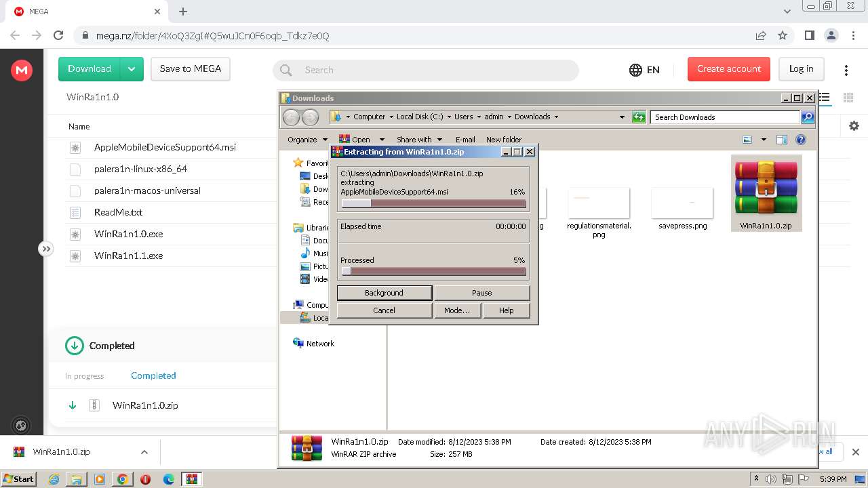Click the Create account button

tap(729, 69)
